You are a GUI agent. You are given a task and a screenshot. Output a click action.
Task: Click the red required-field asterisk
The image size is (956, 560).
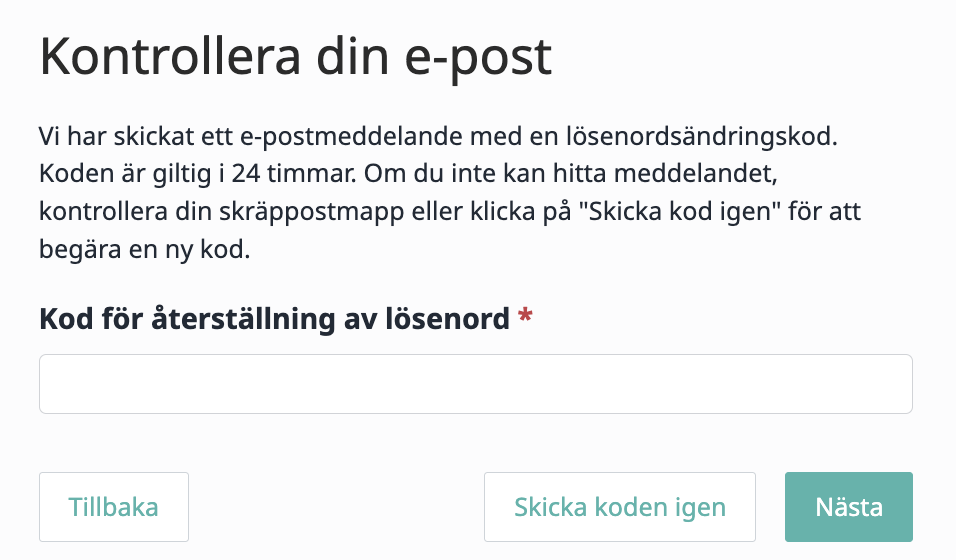coord(525,316)
